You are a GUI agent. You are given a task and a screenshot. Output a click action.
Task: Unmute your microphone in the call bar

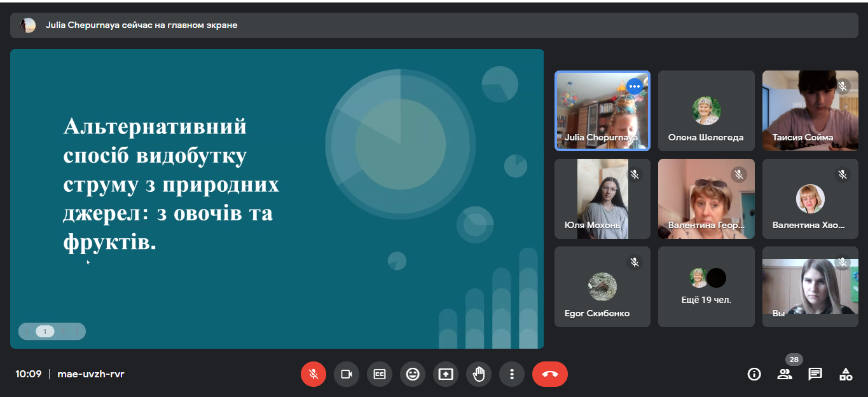pos(313,374)
